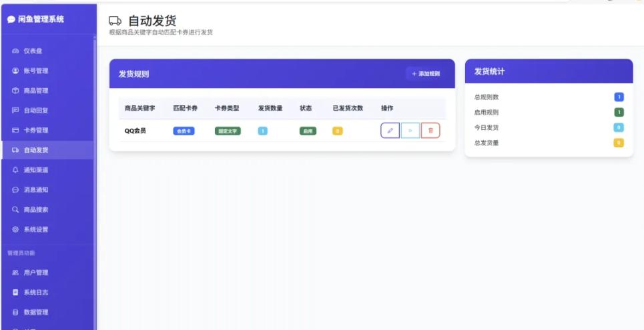Click the bell icon beside 通知渠道
This screenshot has width=644, height=330.
pos(15,169)
